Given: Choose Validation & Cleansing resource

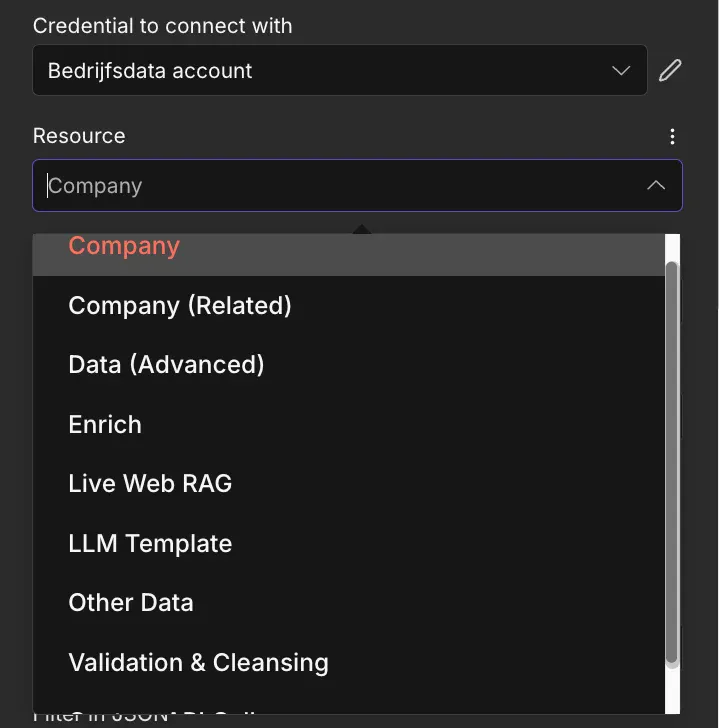Looking at the screenshot, I should point(198,662).
